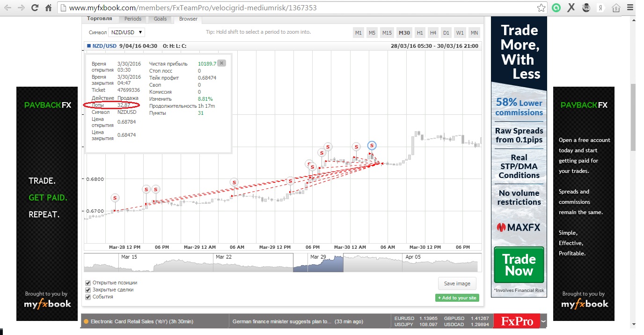Click the EURUSD 1.13965 quote
This screenshot has height=335, width=644.
pos(416,318)
